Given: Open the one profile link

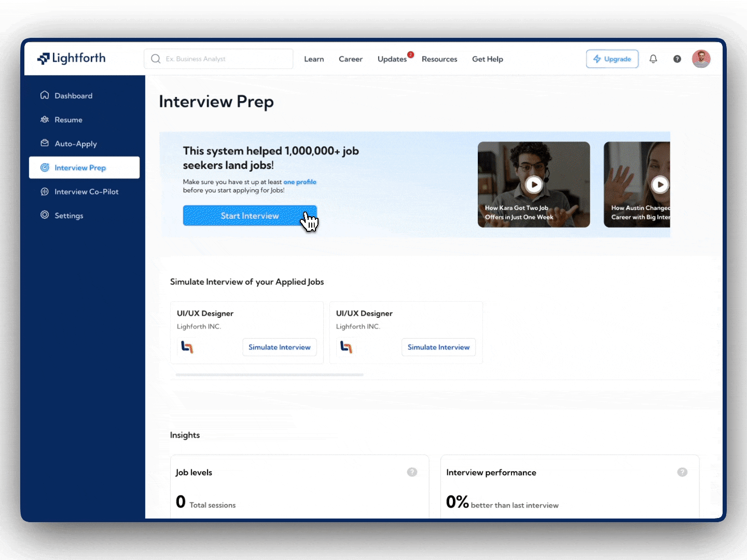Looking at the screenshot, I should click(300, 182).
